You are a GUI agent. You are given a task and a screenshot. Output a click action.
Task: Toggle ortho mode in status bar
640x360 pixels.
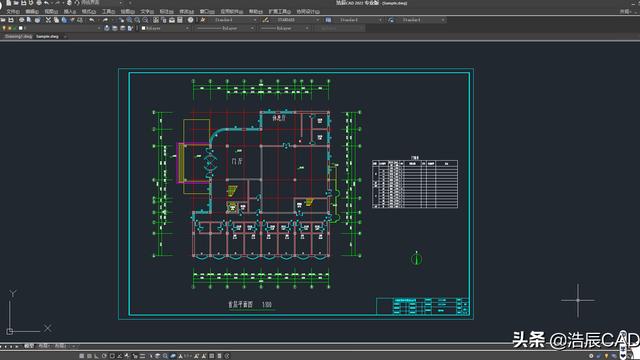pos(97,356)
